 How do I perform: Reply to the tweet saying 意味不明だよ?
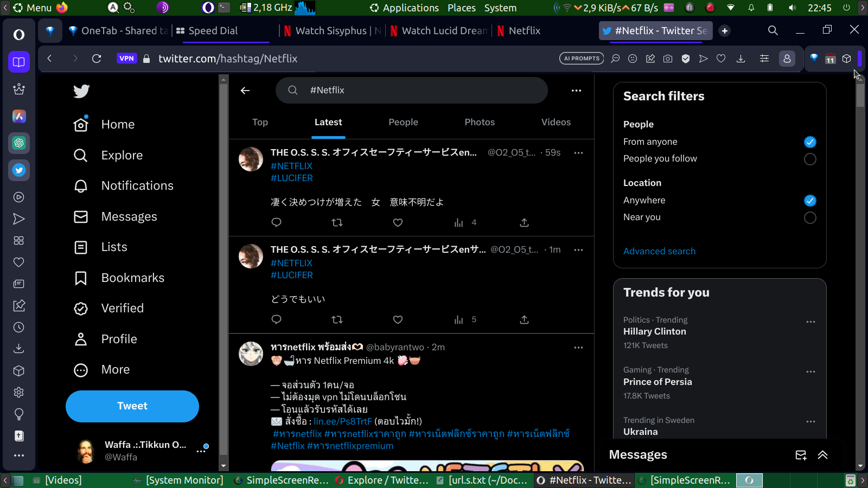tap(276, 223)
